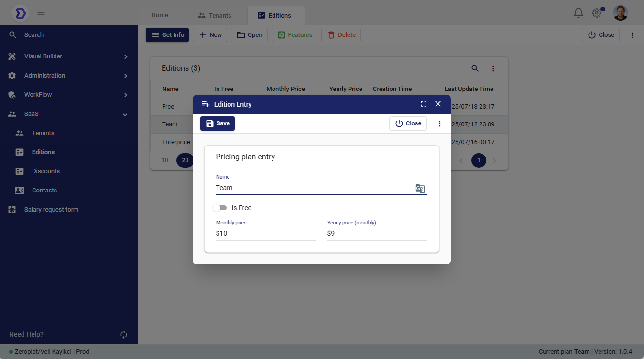
Task: Click the translate icon in Name field
Action: (x=420, y=189)
